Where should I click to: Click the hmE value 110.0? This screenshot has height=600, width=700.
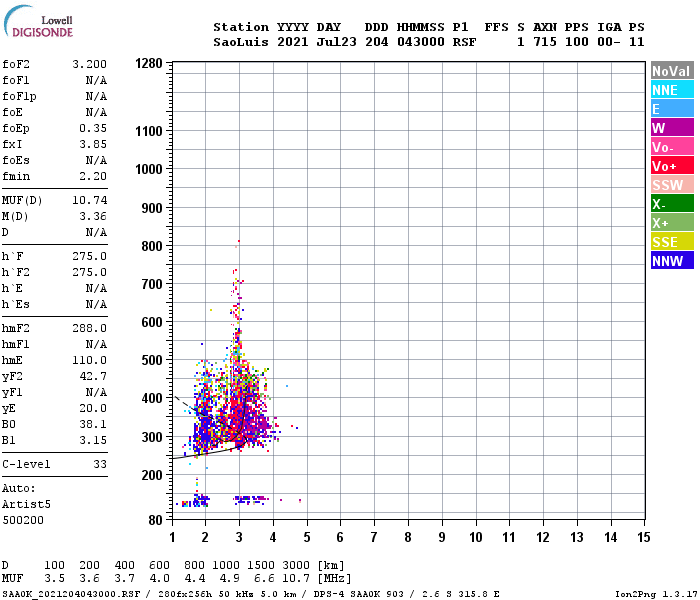pos(90,360)
